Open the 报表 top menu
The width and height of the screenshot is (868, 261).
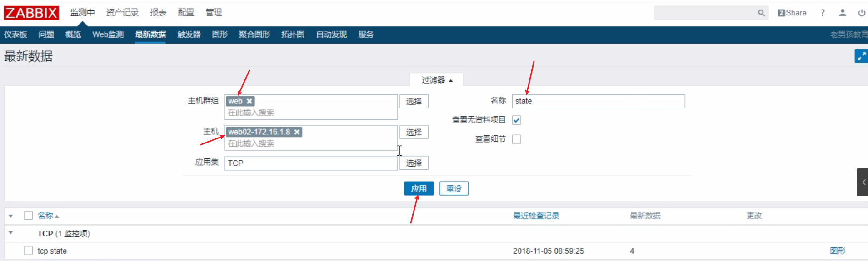[x=158, y=13]
